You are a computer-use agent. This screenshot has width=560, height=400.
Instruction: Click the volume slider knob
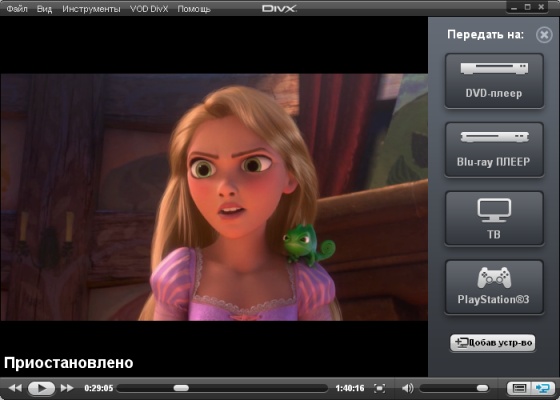pos(482,388)
